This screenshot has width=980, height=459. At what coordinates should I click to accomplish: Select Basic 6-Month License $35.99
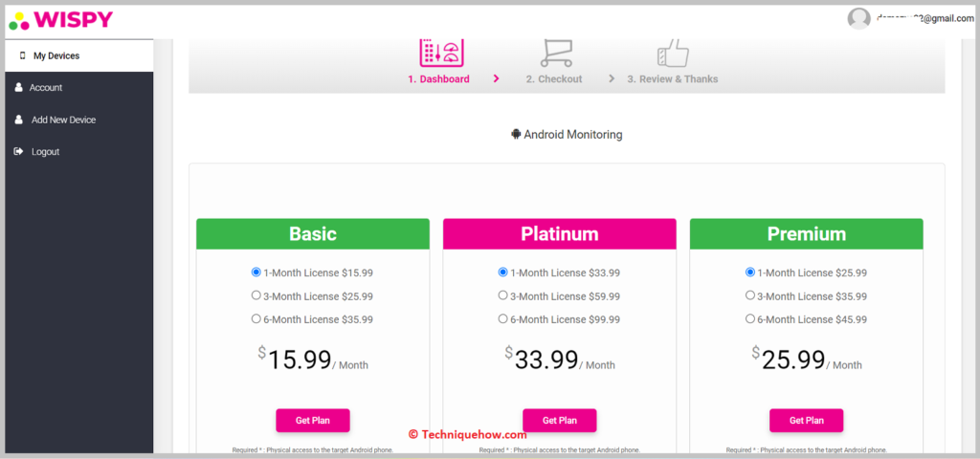[256, 318]
